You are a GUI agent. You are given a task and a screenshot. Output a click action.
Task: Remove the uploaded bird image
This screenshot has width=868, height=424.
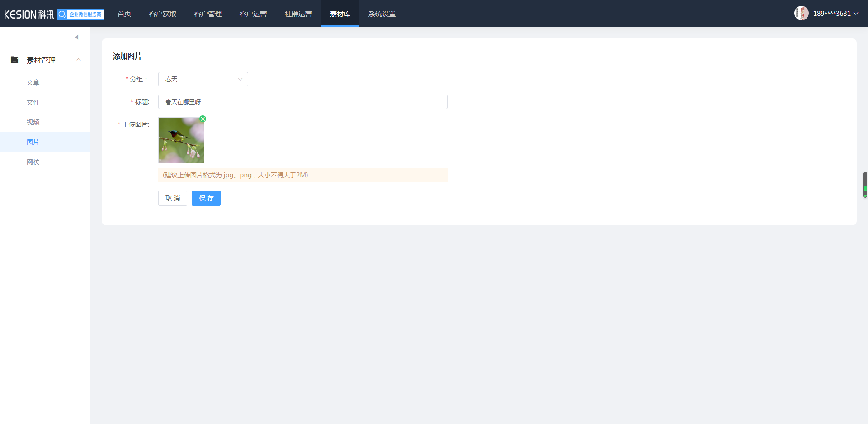203,119
